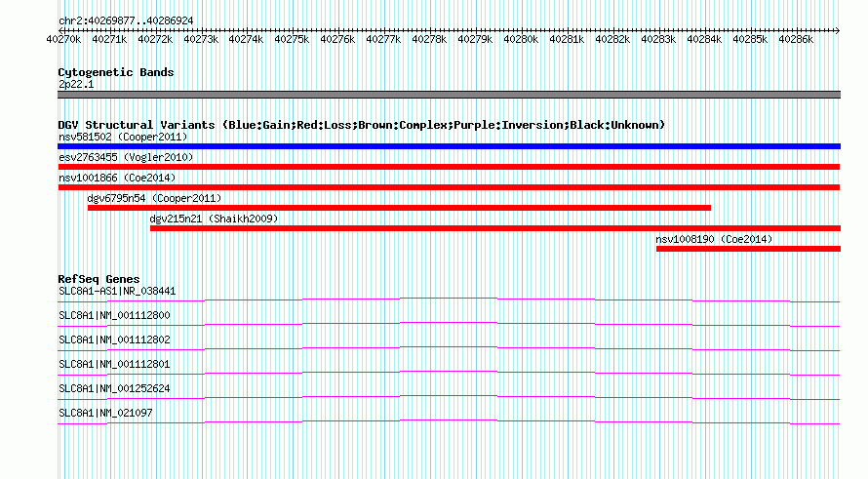868x479 pixels.
Task: Open the nsv581502 (Cooper2011) label
Action: (123, 137)
